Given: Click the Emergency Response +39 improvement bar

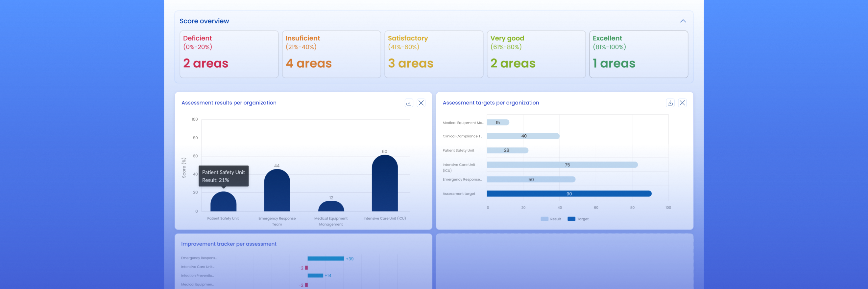Looking at the screenshot, I should [325, 258].
